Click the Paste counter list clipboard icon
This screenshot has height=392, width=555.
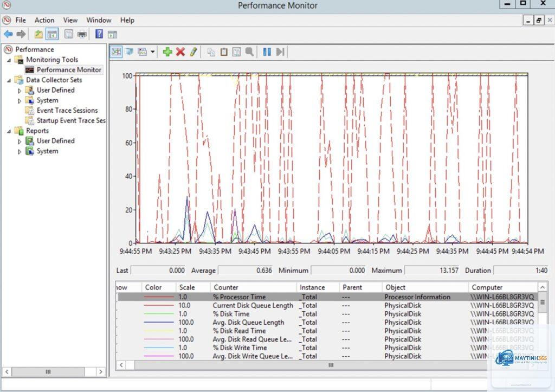tap(224, 52)
